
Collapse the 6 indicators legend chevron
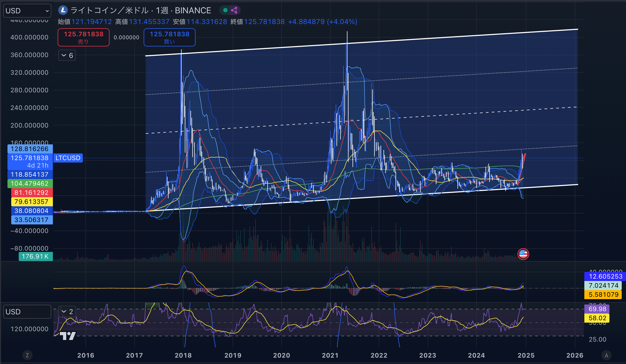tap(67, 56)
